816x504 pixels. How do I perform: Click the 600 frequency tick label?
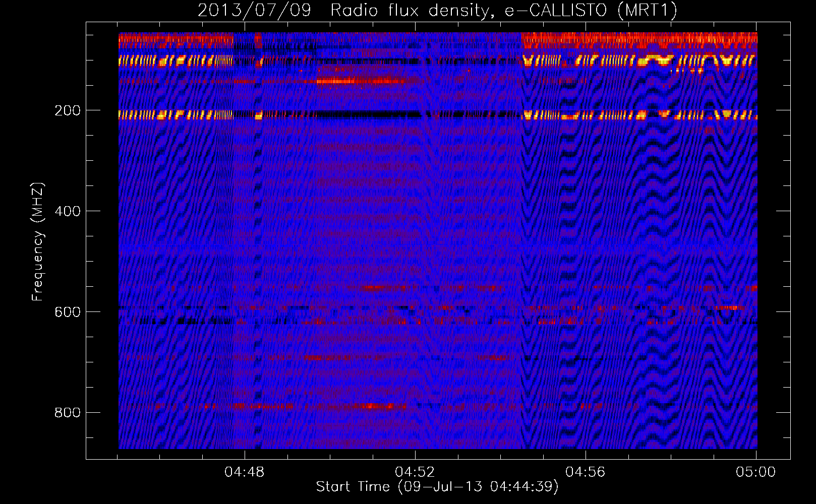point(68,312)
